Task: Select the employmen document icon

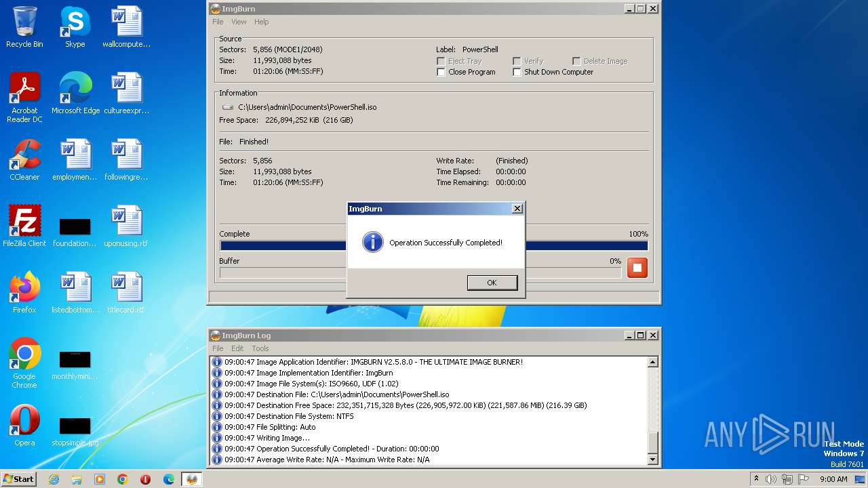Action: 75,160
